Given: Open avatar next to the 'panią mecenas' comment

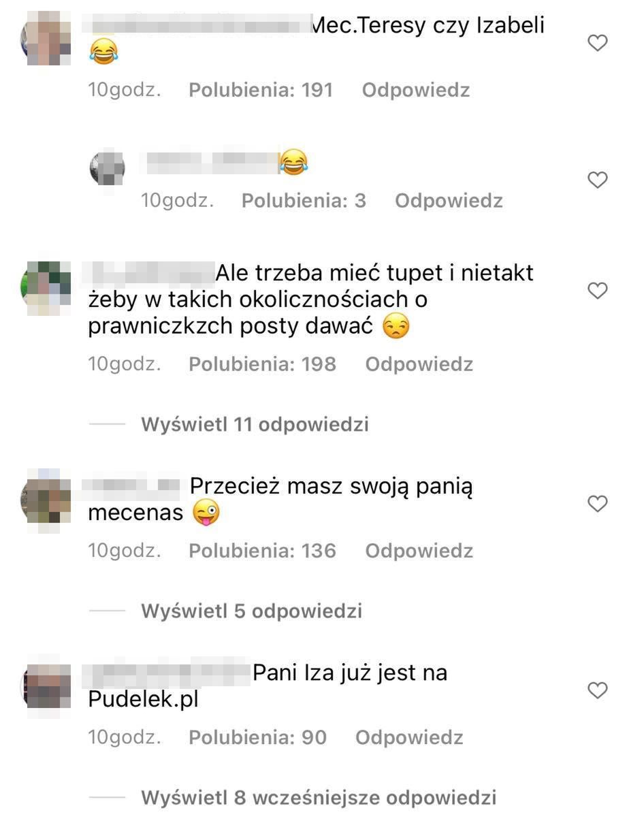Looking at the screenshot, I should point(46,499).
